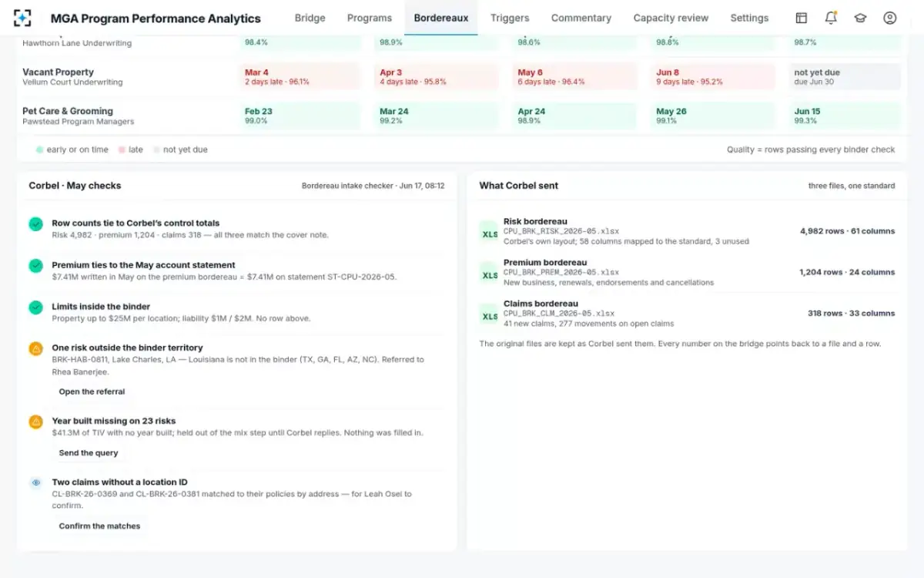The image size is (924, 578).
Task: Click 'Year built missing on 23 risks'
Action: (113, 421)
